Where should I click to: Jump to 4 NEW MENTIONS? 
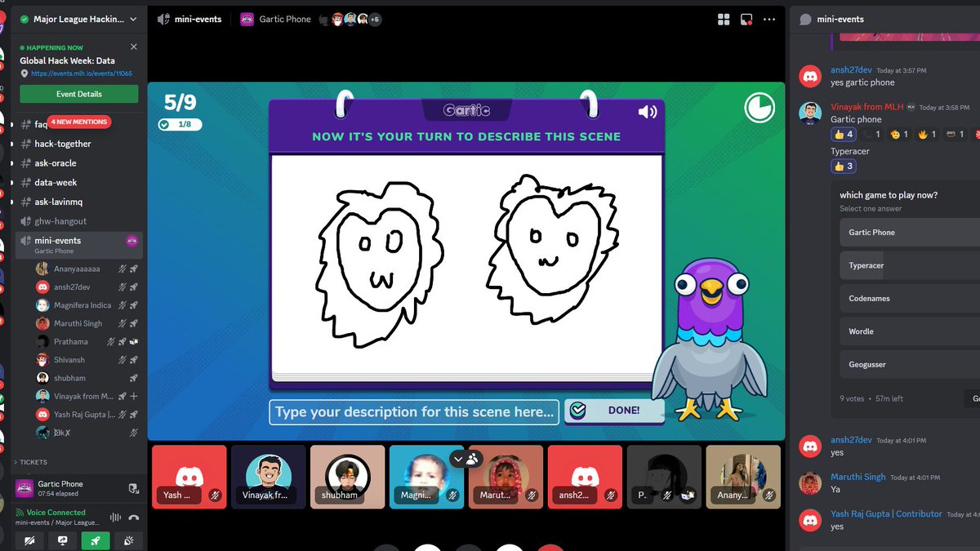click(79, 122)
